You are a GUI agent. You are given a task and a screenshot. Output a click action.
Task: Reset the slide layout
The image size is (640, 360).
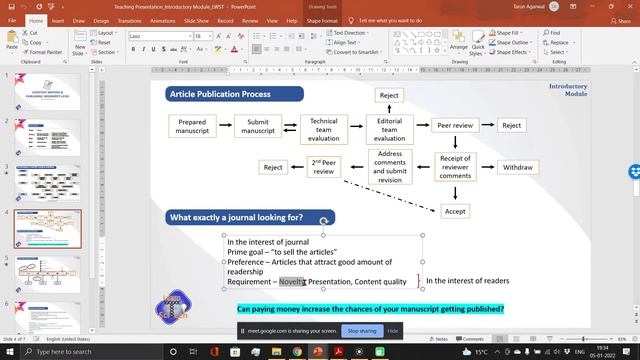point(101,42)
